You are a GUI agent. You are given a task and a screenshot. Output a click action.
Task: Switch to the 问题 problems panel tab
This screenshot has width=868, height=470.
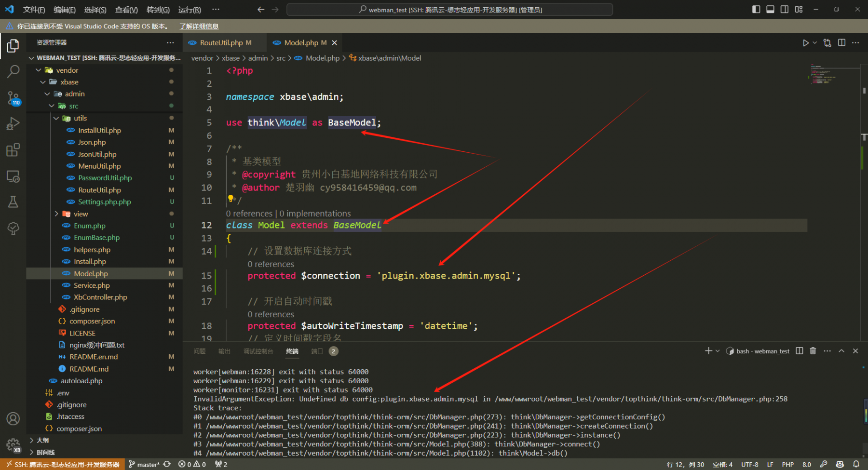(200, 351)
